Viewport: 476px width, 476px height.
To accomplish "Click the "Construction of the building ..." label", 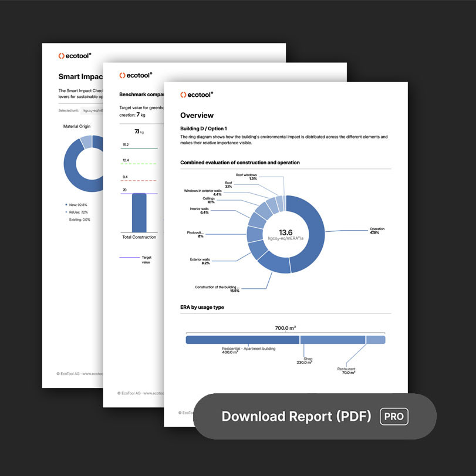I will pyautogui.click(x=217, y=287).
